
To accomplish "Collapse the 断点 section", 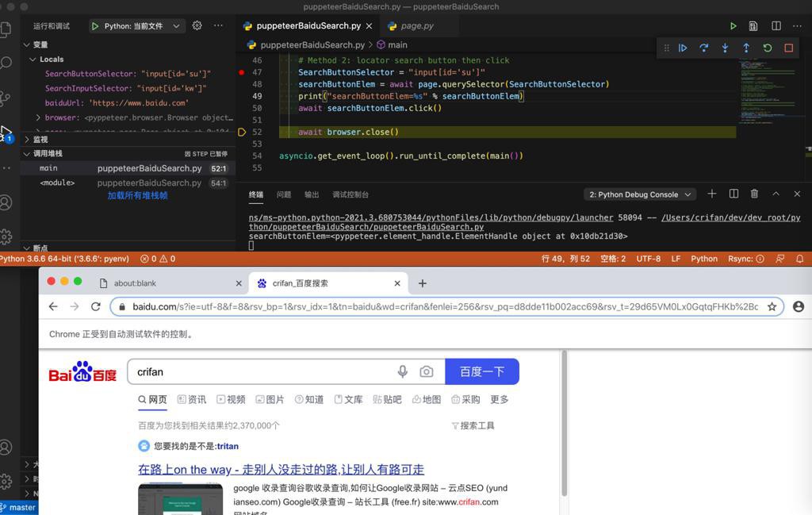I will click(x=26, y=248).
